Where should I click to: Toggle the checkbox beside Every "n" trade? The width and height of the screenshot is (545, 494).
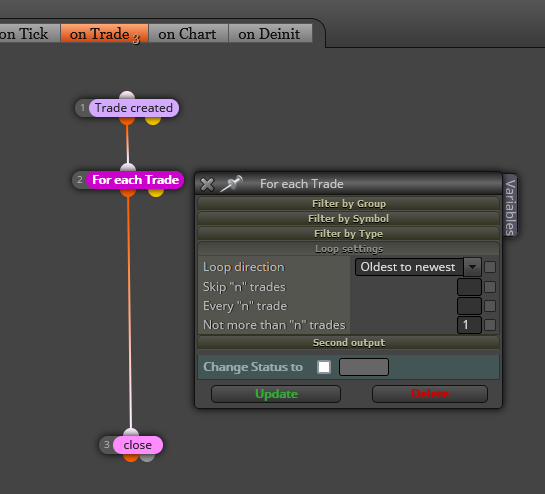click(490, 306)
